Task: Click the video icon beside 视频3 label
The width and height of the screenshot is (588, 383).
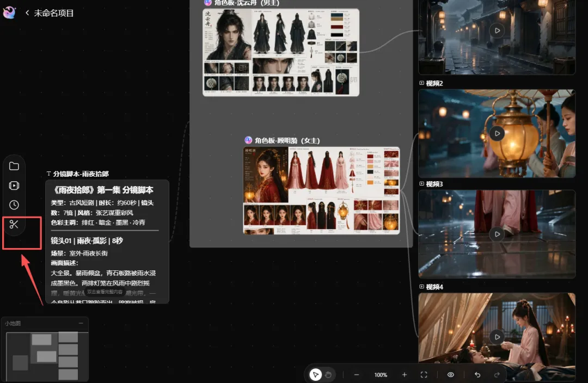Action: [x=421, y=184]
